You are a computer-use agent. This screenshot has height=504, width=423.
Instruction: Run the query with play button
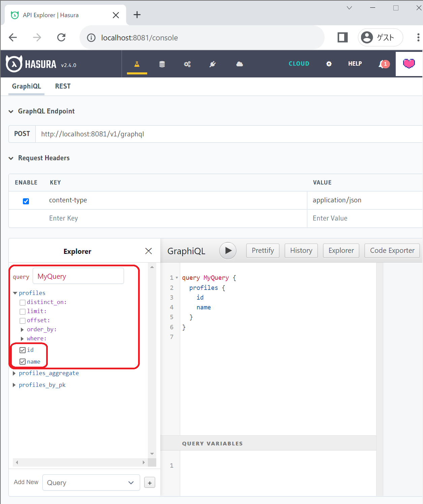[228, 251]
